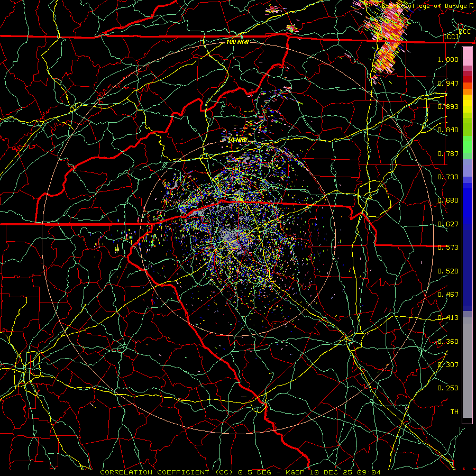Click the 0.840 scale value
476x476 pixels.
pos(448,130)
